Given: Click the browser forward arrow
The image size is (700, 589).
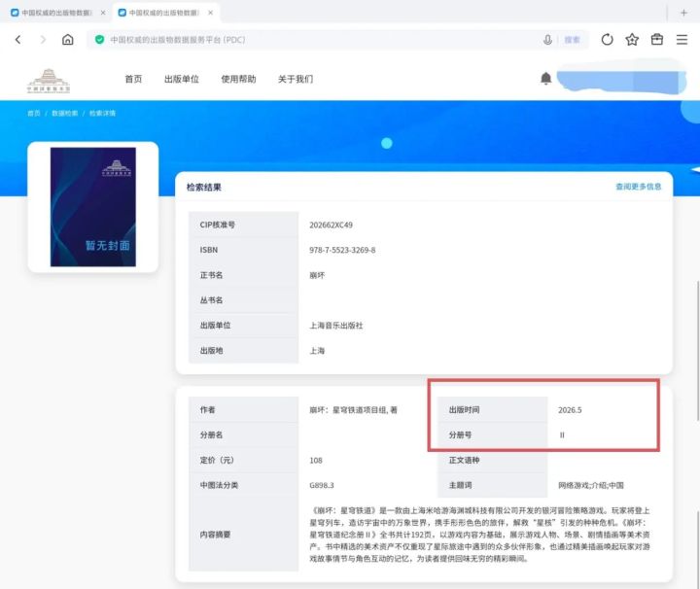Looking at the screenshot, I should click(43, 40).
